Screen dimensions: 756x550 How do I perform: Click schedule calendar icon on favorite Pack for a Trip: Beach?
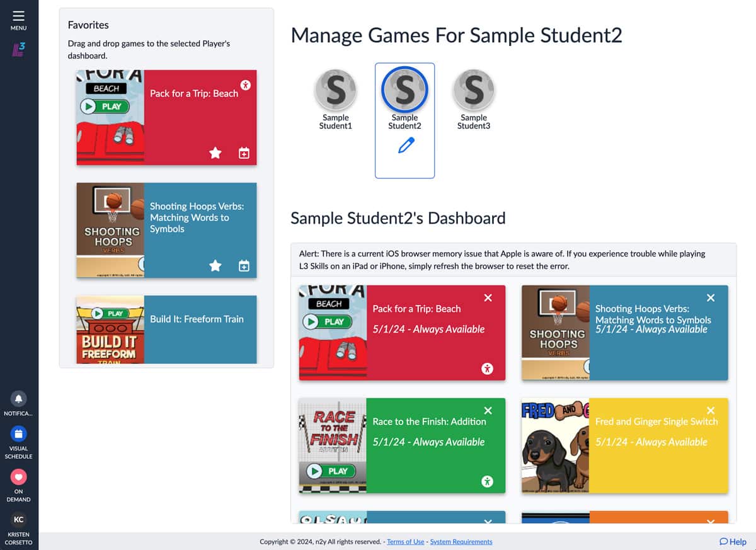click(244, 152)
